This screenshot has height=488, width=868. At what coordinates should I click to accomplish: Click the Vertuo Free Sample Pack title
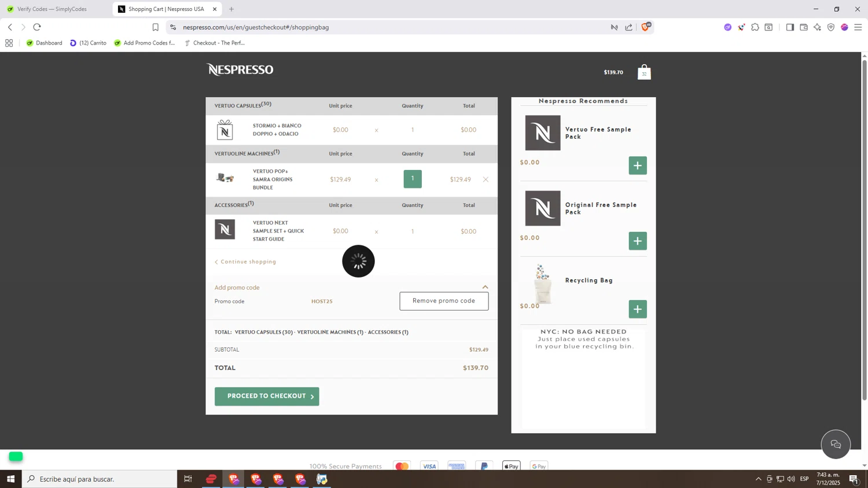(x=598, y=133)
